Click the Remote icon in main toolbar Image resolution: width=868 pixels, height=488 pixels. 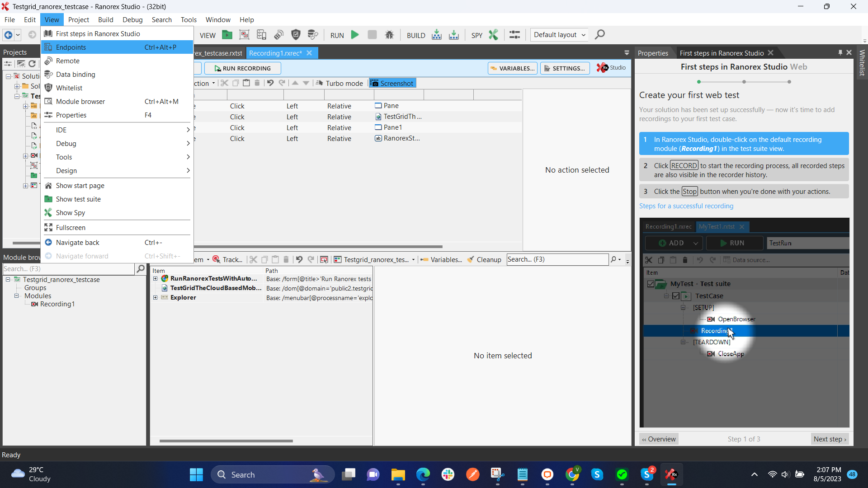(278, 35)
